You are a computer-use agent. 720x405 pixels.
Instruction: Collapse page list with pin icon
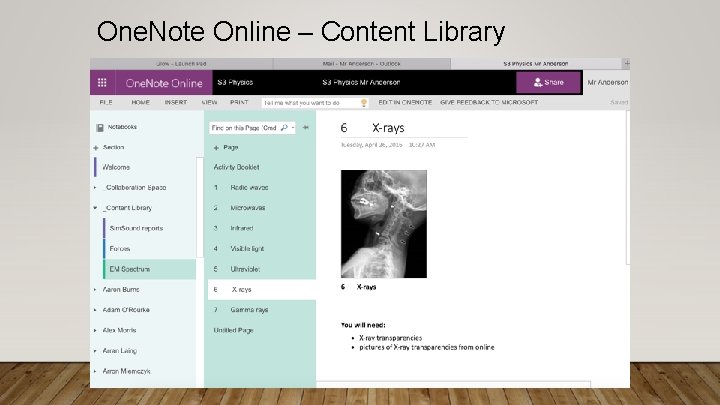point(306,128)
